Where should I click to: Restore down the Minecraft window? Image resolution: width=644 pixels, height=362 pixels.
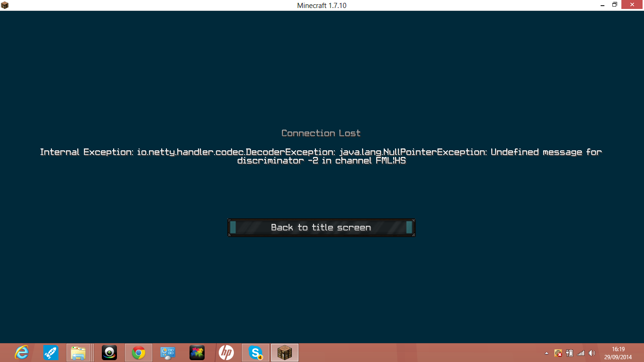click(614, 5)
